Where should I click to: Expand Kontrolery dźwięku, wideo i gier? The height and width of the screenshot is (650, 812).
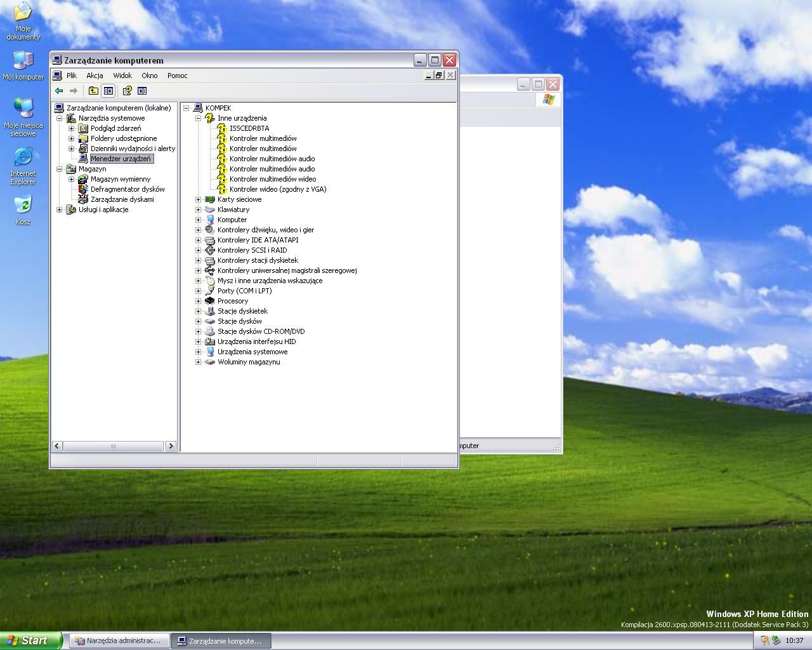pos(199,230)
